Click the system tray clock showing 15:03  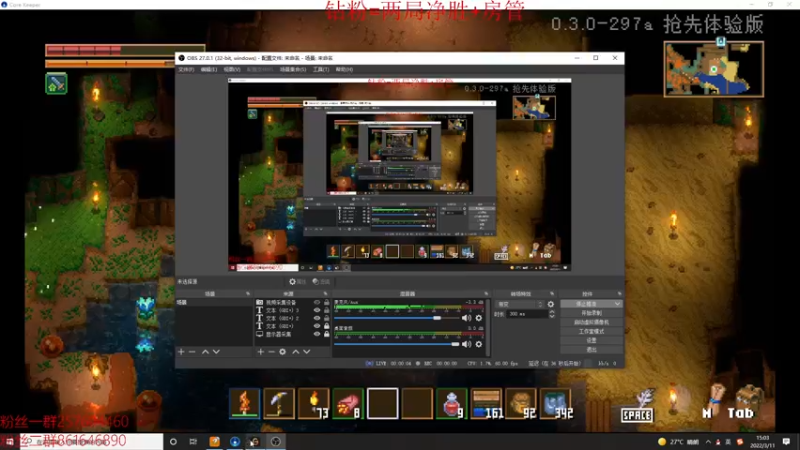(x=762, y=441)
